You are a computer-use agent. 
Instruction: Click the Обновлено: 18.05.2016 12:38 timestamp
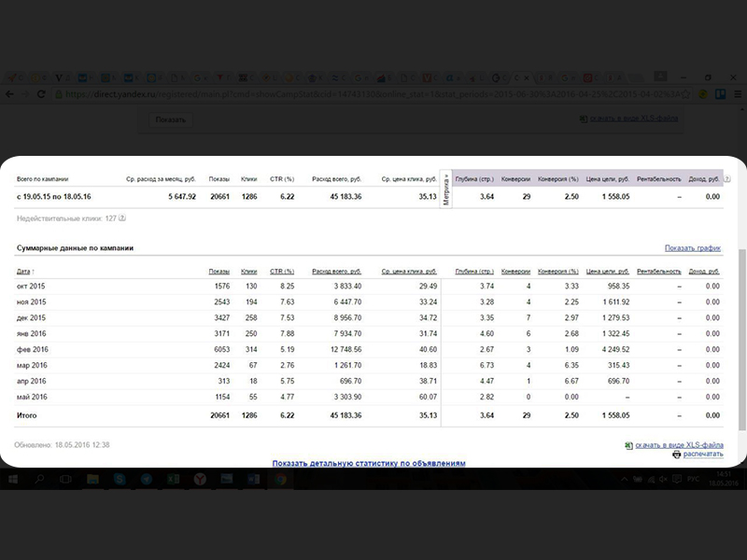point(62,445)
